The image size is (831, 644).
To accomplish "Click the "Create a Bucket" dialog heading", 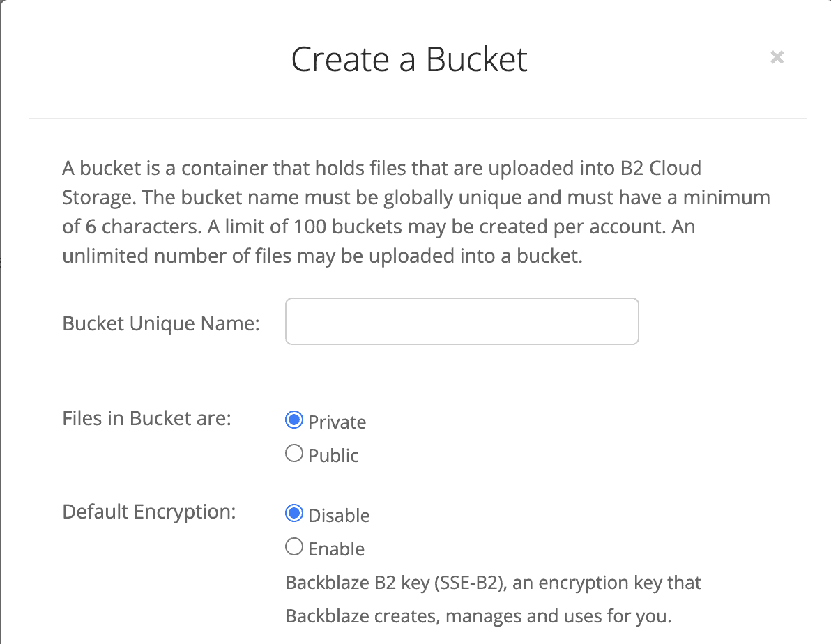I will point(409,60).
